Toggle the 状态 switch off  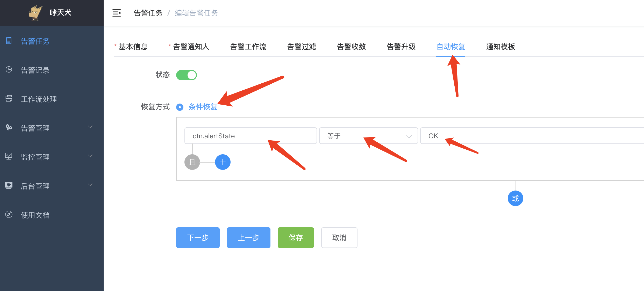[x=187, y=75]
